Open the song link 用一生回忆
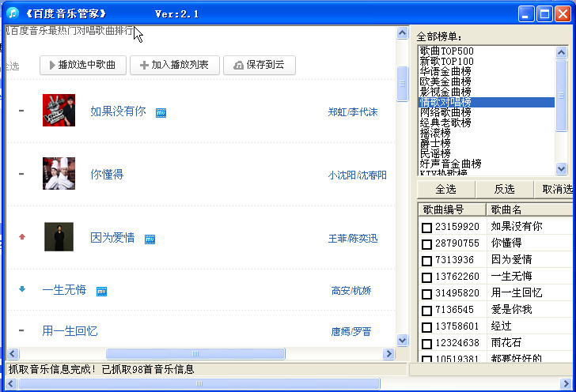 tap(70, 331)
